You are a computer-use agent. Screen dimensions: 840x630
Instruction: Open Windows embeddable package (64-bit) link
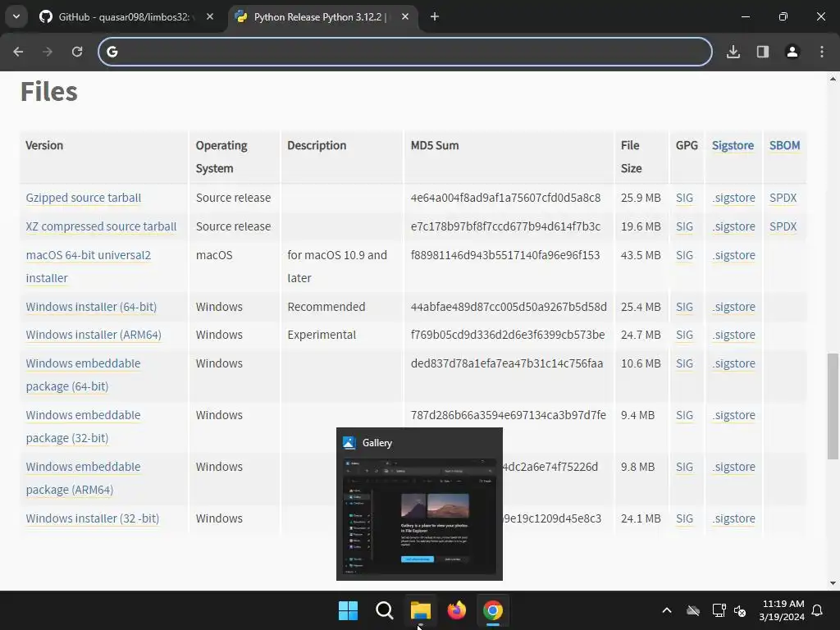tap(83, 374)
